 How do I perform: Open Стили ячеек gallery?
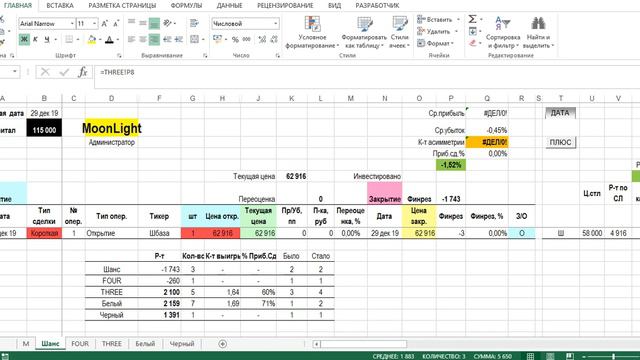click(399, 32)
